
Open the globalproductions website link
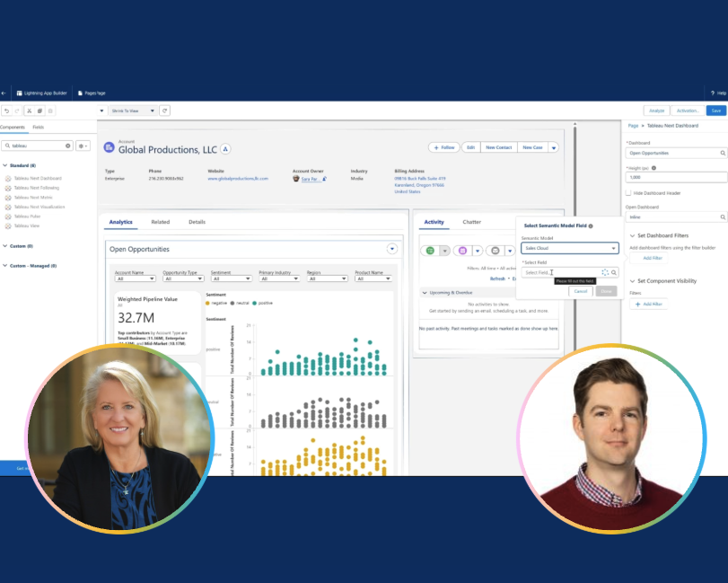tap(238, 179)
